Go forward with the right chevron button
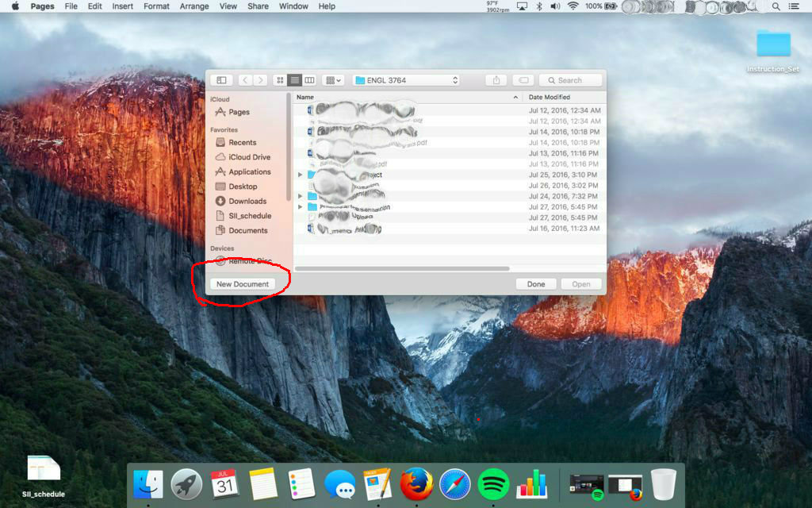 click(x=260, y=80)
